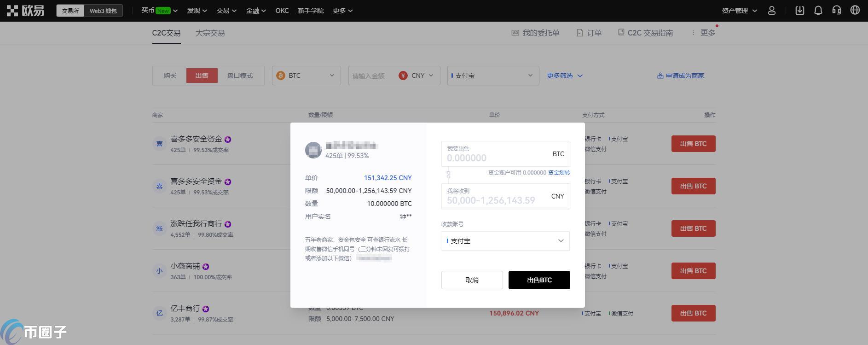Open 新手学院 menu item
Image resolution: width=868 pixels, height=345 pixels.
311,11
